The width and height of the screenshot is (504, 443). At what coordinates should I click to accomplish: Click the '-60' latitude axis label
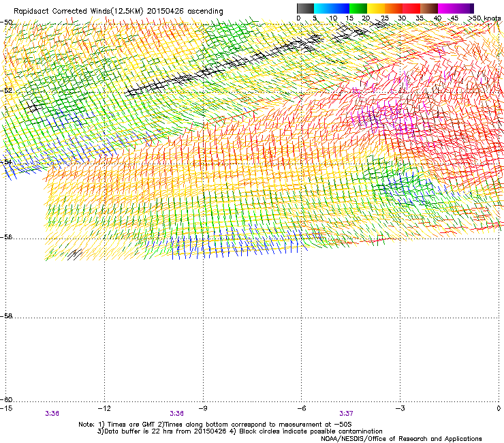[6, 400]
